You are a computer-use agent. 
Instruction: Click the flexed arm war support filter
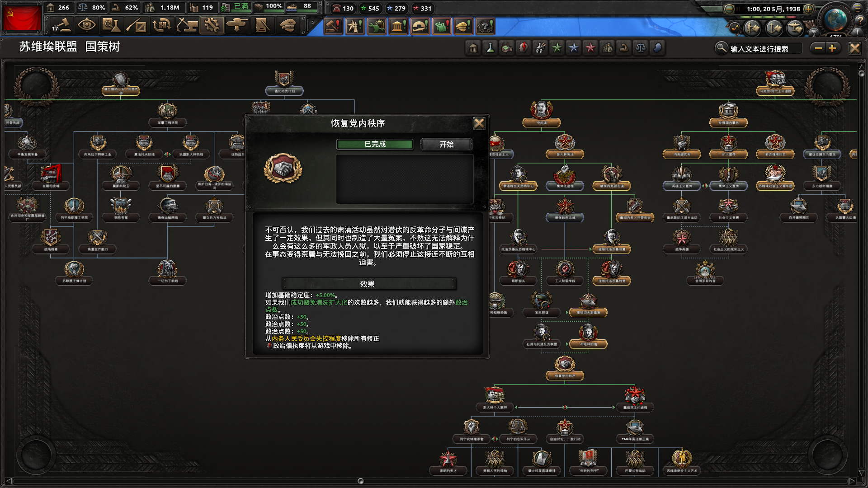(624, 48)
